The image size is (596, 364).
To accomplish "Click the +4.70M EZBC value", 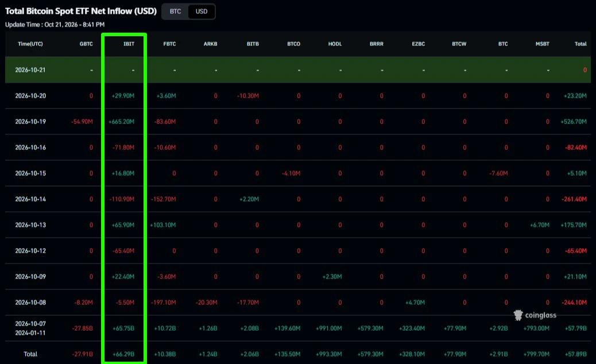I will 415,303.
